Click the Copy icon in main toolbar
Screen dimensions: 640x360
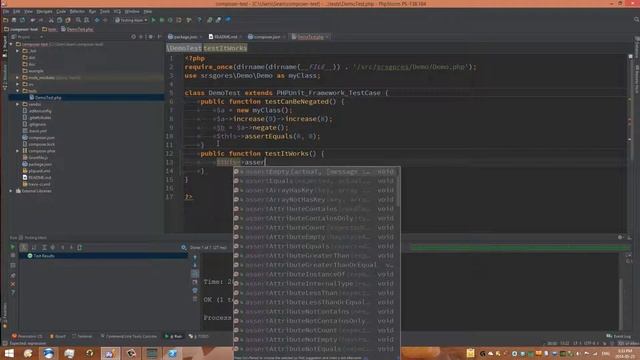point(60,20)
